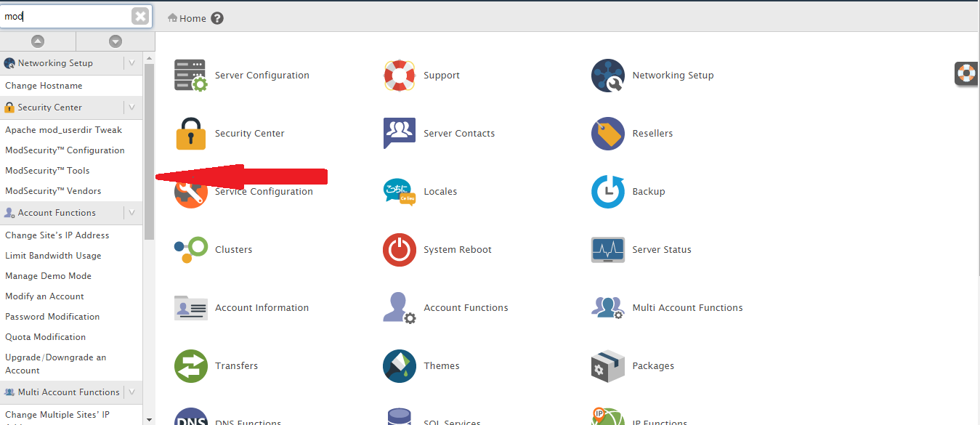Open the Resellers tag icon
Image resolution: width=980 pixels, height=425 pixels.
[607, 134]
